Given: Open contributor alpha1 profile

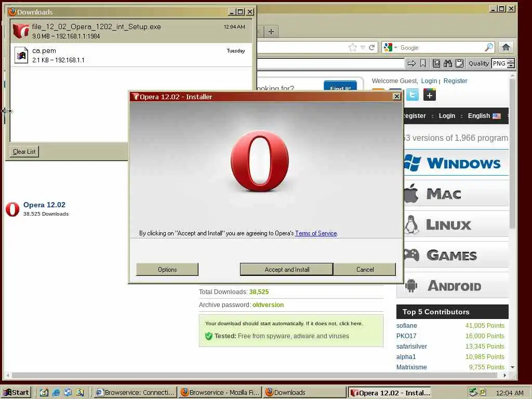Looking at the screenshot, I should (406, 356).
